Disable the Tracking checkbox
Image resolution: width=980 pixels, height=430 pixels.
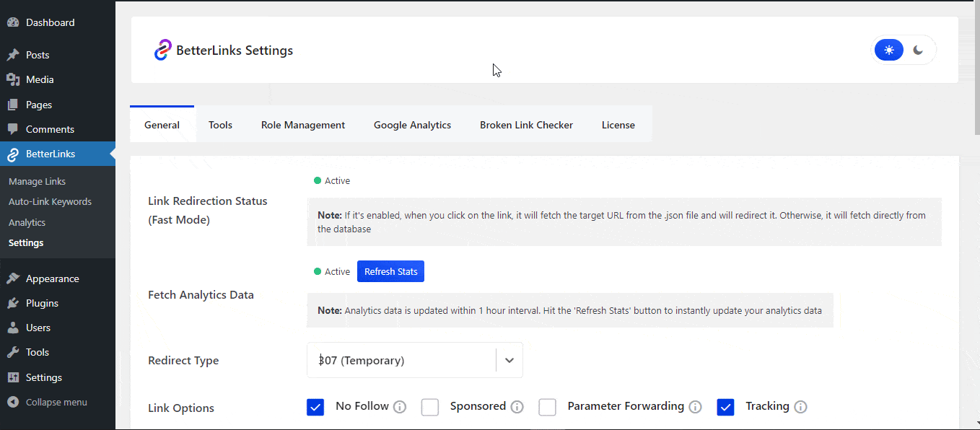pyautogui.click(x=725, y=407)
